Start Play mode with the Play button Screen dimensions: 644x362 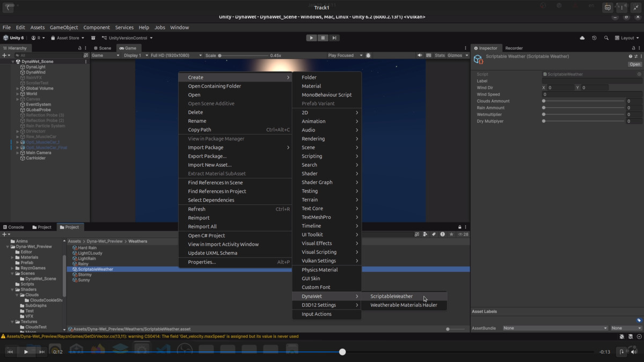pos(311,38)
